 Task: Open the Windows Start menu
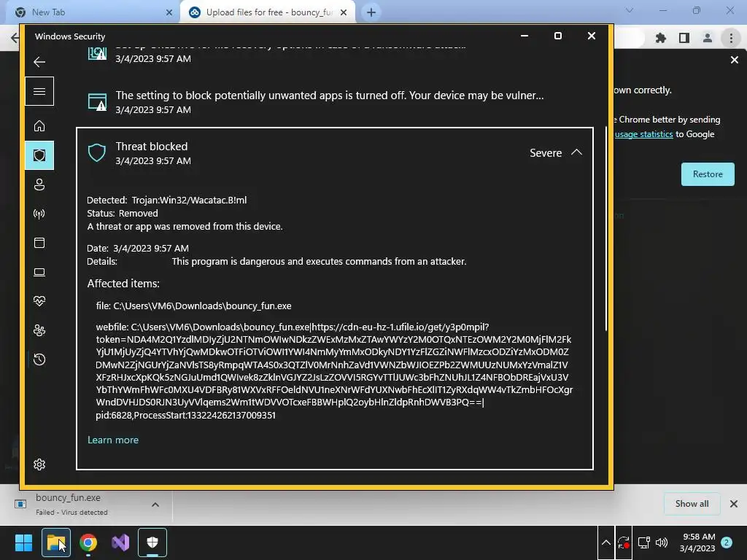click(x=23, y=542)
